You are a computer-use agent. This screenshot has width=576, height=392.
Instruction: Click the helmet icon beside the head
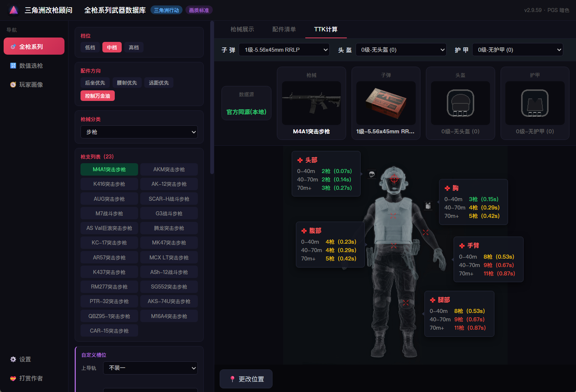[372, 175]
